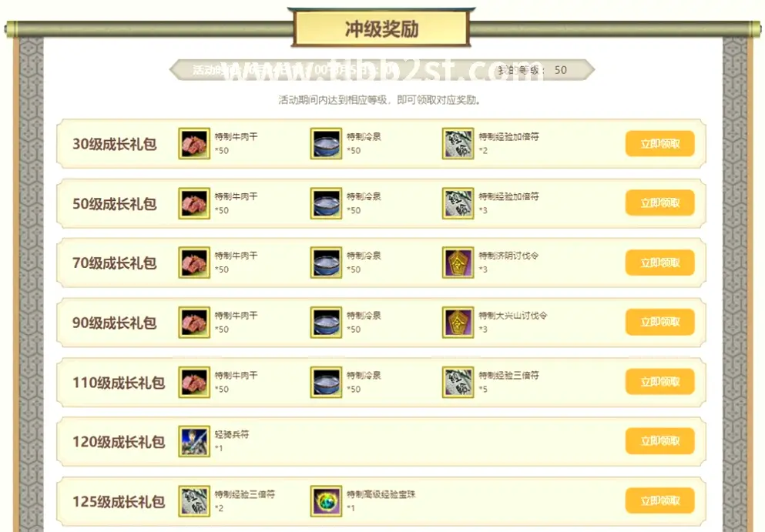Click the 特制经验三倍符 icon in 125级成长礼包
The height and width of the screenshot is (532, 765).
(194, 501)
